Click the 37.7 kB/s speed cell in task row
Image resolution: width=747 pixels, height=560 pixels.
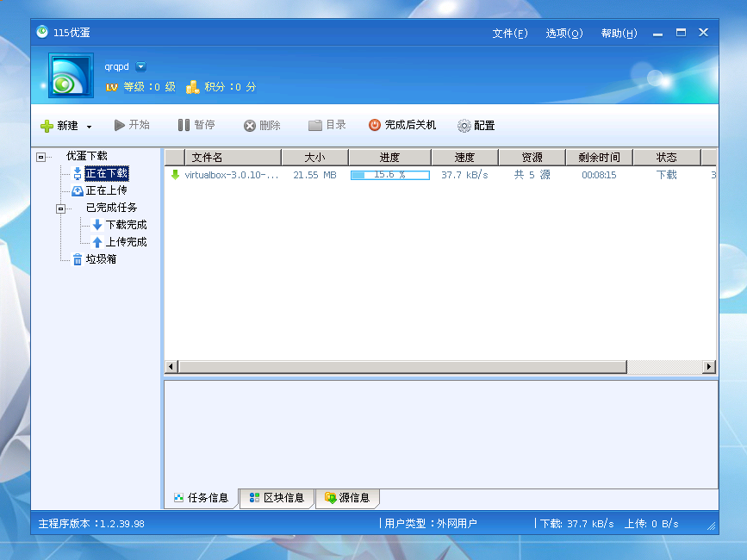464,175
